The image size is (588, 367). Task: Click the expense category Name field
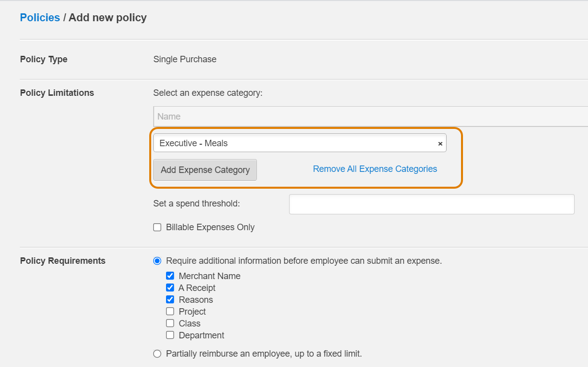371,116
